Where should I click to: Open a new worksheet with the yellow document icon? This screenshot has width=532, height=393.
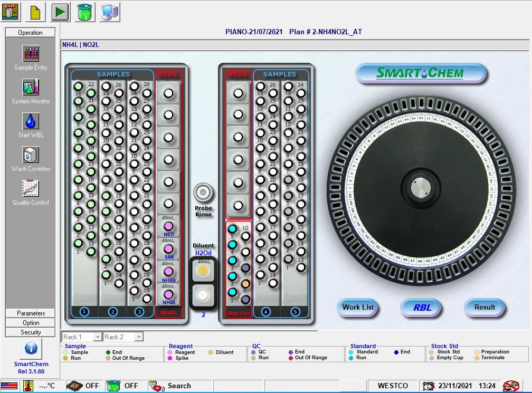pyautogui.click(x=35, y=11)
